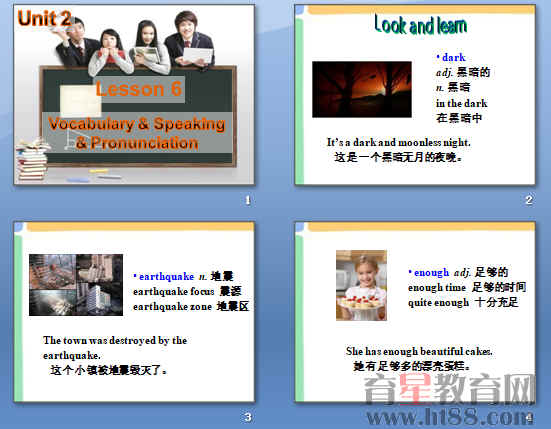Click the girl holding cakes photo

pyautogui.click(x=361, y=285)
